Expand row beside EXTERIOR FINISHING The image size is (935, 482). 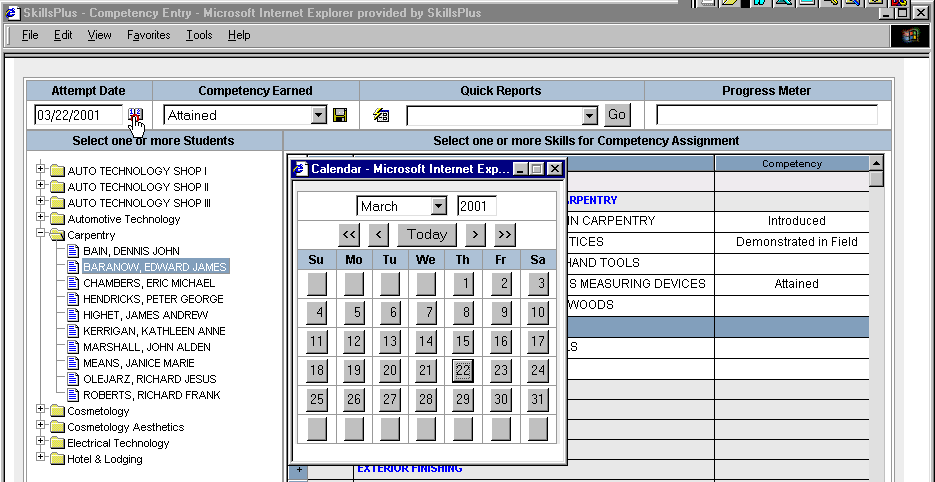tap(298, 469)
